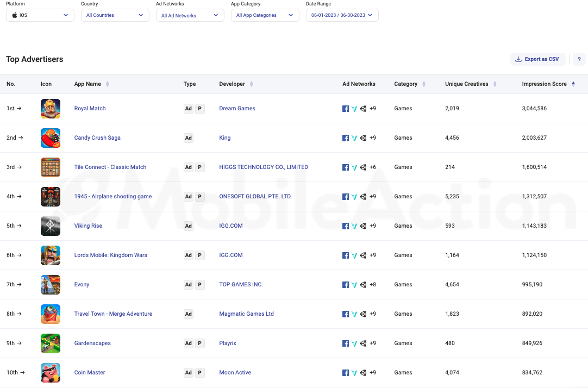Click impression score 3,044,586
This screenshot has width=588, height=388.
(x=534, y=108)
